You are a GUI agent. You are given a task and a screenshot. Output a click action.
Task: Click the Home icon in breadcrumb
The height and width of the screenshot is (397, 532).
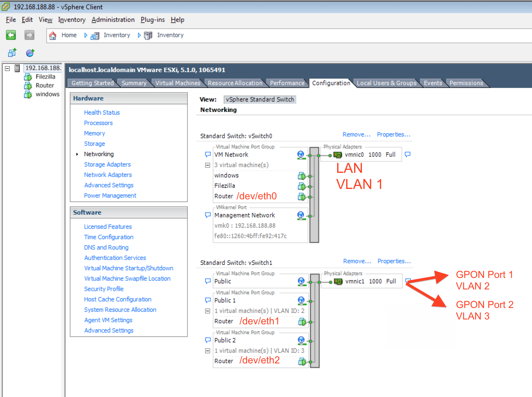53,35
